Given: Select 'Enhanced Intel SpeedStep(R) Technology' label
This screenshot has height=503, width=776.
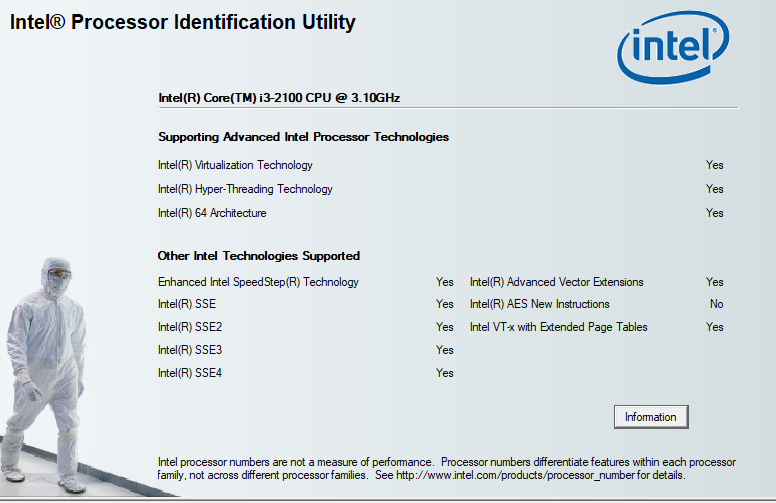Looking at the screenshot, I should [x=258, y=282].
